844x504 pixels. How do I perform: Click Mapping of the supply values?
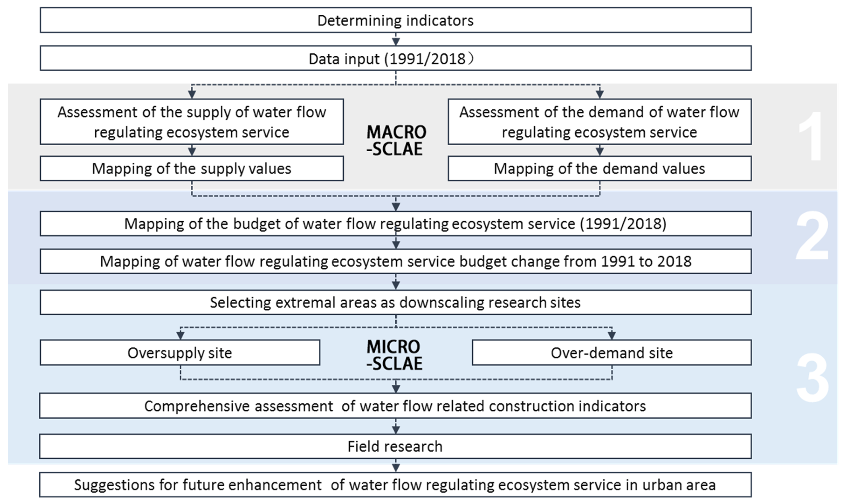click(x=192, y=168)
